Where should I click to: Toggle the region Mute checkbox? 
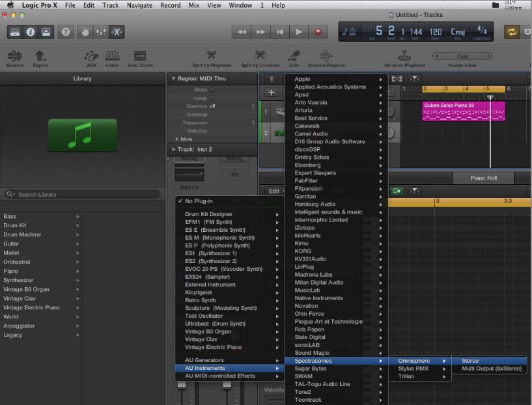[212, 89]
